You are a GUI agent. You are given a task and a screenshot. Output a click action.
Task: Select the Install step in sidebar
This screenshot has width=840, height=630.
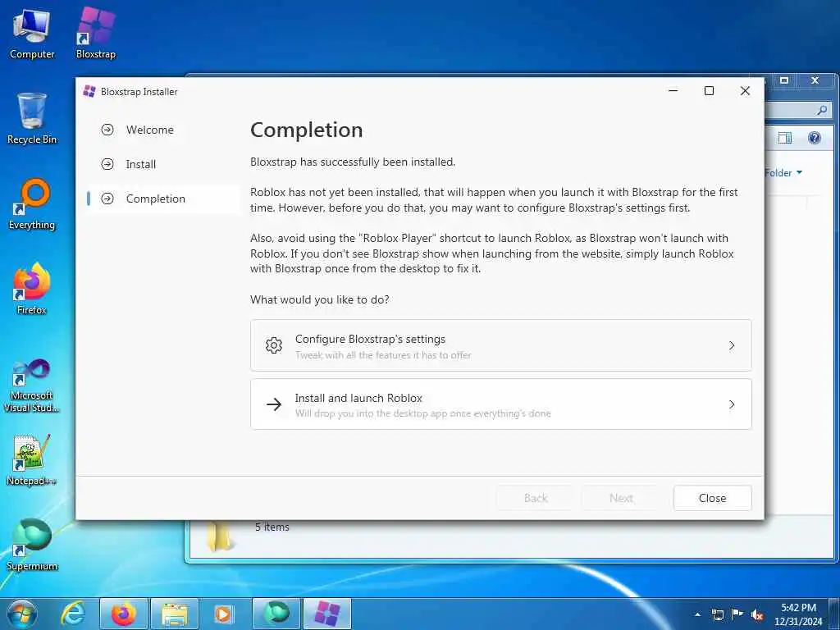pyautogui.click(x=162, y=164)
